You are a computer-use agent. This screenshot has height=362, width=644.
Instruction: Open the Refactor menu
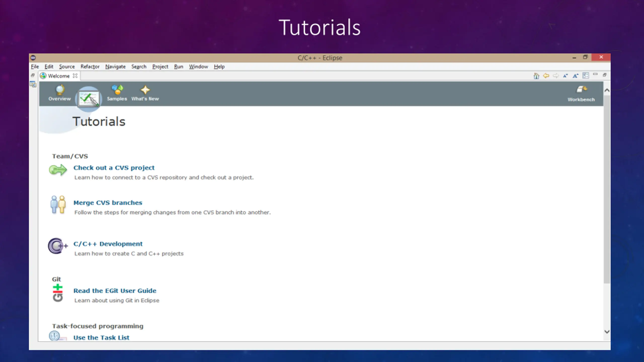coord(90,67)
